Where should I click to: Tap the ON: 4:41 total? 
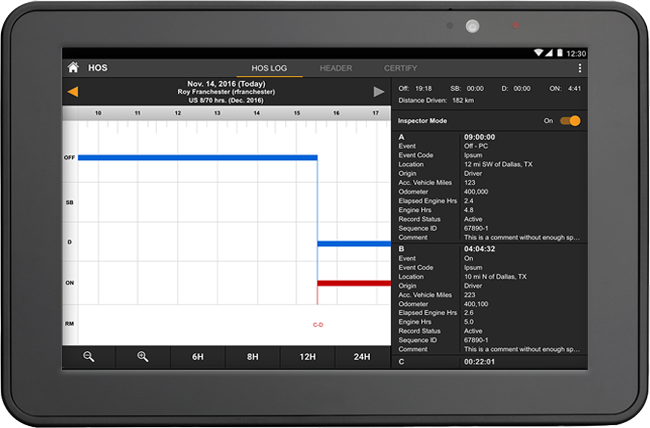tap(565, 88)
